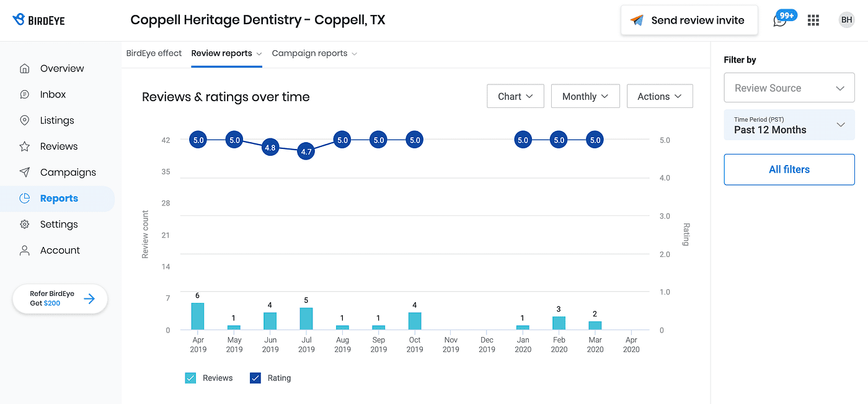Navigate to Reviews in the sidebar
Screen dimensions: 868x404
point(59,146)
